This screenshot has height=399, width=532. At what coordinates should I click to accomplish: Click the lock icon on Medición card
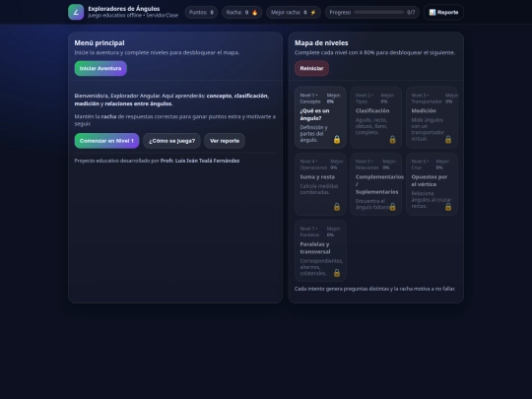[448, 140]
